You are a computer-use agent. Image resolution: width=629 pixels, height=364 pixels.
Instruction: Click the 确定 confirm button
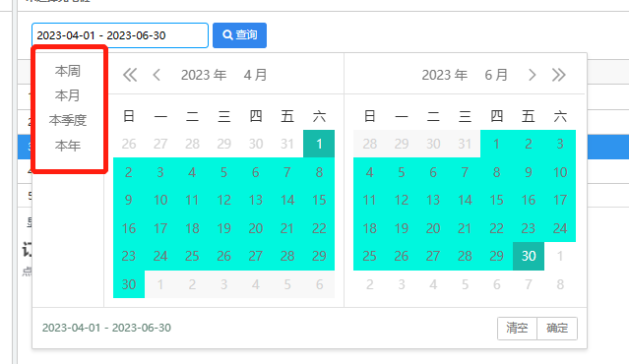point(557,329)
